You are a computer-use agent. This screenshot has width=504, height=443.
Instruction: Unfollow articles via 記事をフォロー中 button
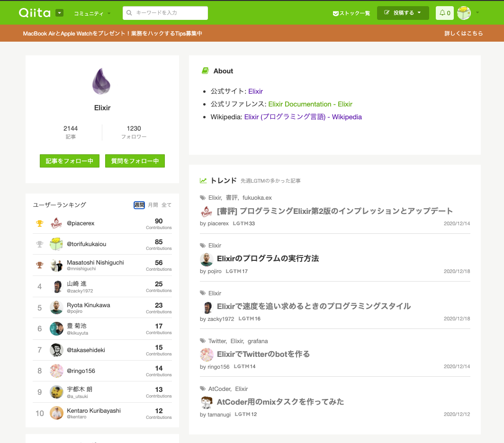69,161
